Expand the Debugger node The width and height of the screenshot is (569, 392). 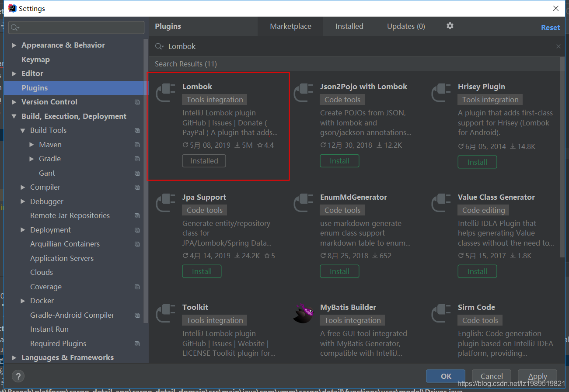click(23, 201)
